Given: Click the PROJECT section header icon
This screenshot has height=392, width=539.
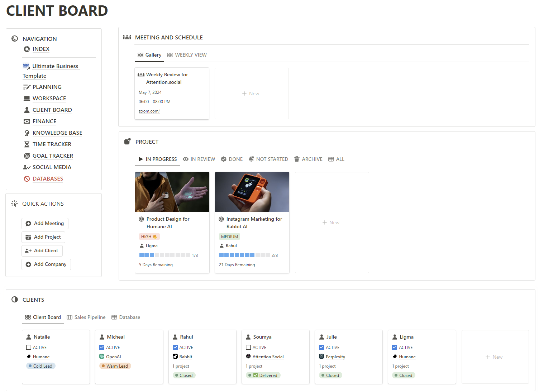Looking at the screenshot, I should [x=127, y=142].
